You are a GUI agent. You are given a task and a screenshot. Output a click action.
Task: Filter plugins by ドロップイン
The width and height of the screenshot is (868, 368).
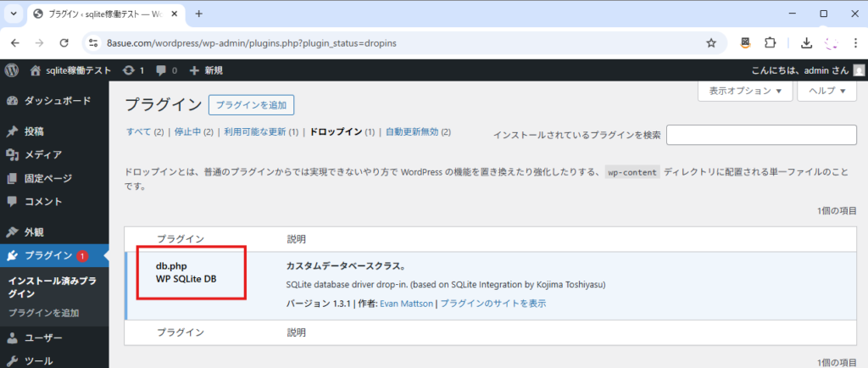pos(336,131)
